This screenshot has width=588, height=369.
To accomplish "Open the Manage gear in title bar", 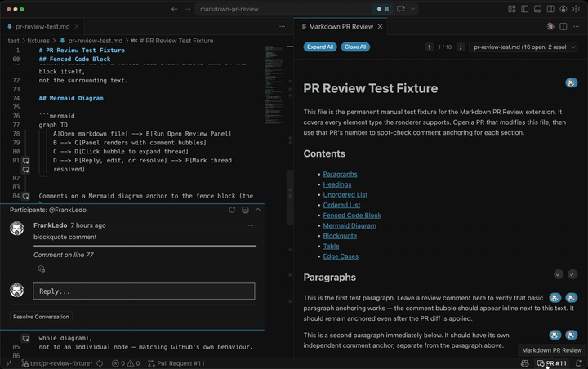I will tap(577, 9).
